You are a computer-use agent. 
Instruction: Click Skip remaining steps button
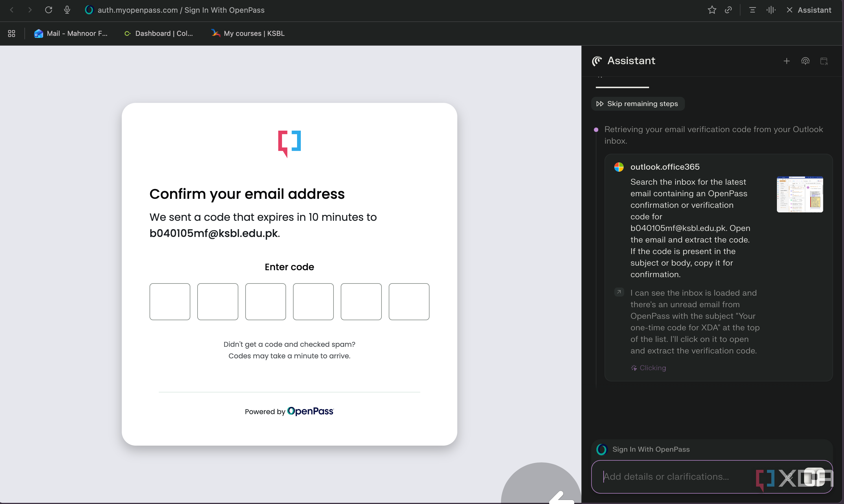tap(638, 103)
